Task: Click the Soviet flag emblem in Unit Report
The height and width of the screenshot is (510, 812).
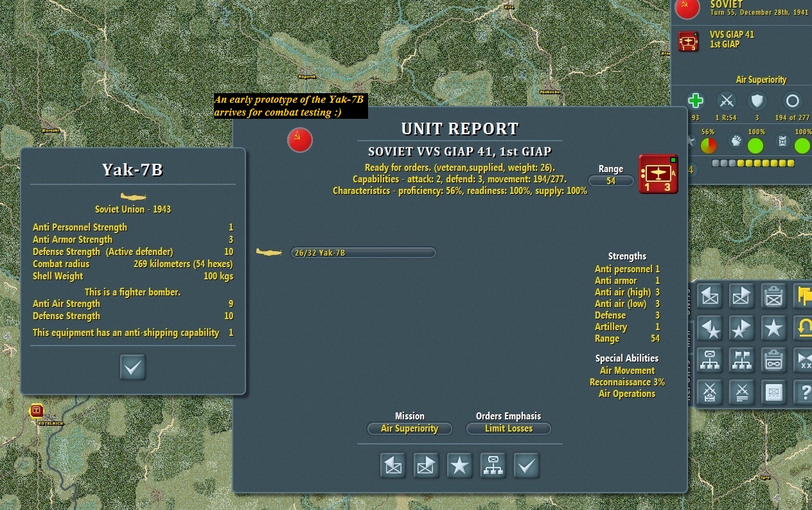Action: [300, 140]
